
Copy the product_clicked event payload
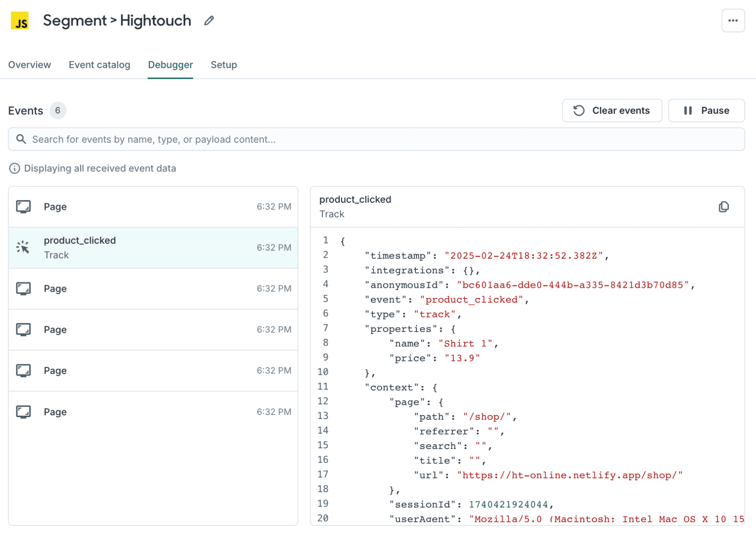coord(723,207)
